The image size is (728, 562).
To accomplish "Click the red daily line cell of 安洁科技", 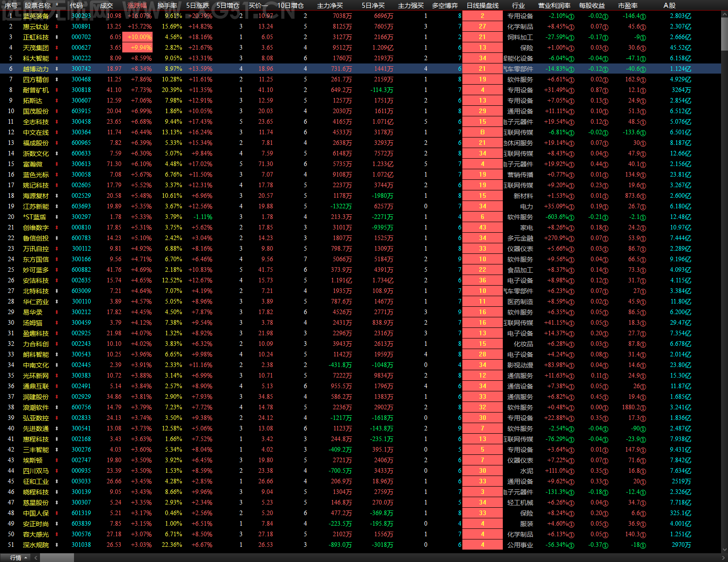I will click(483, 281).
